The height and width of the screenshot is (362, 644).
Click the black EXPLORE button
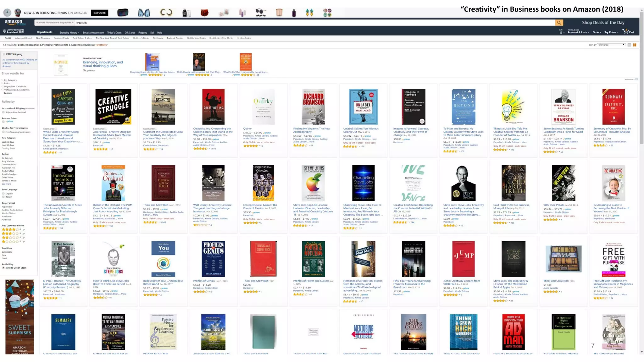[100, 13]
